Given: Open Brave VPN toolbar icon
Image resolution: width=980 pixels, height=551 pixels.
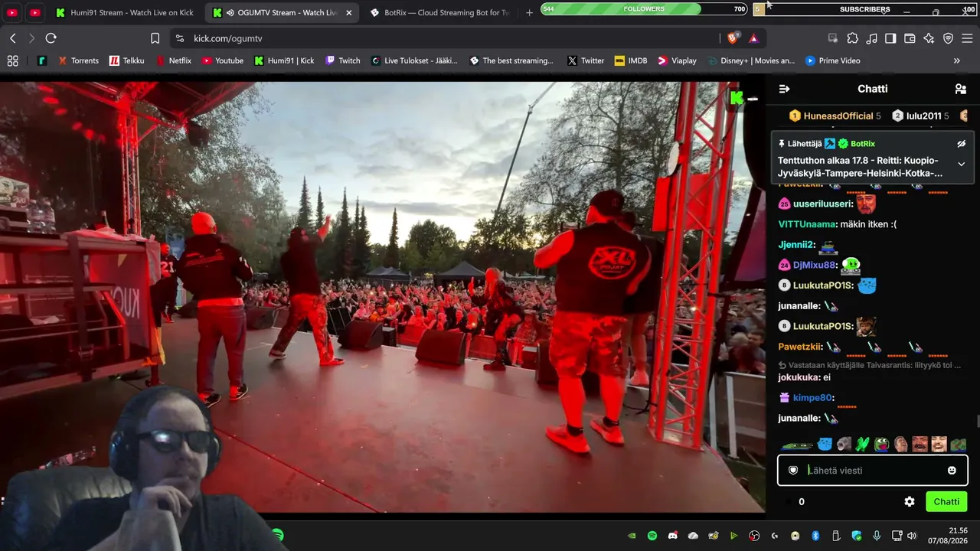Looking at the screenshot, I should (948, 38).
